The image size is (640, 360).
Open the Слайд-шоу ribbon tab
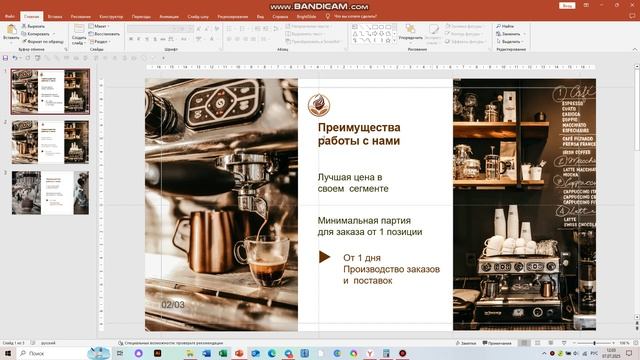(198, 17)
